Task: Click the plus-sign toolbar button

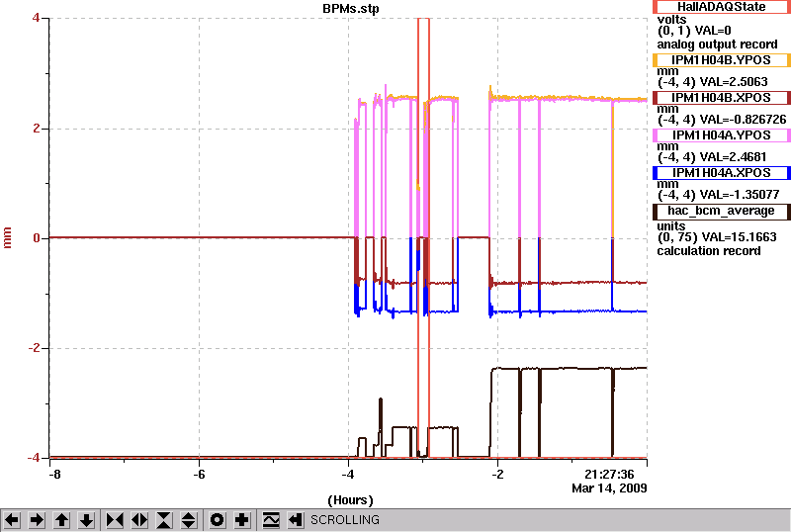Action: pyautogui.click(x=242, y=520)
